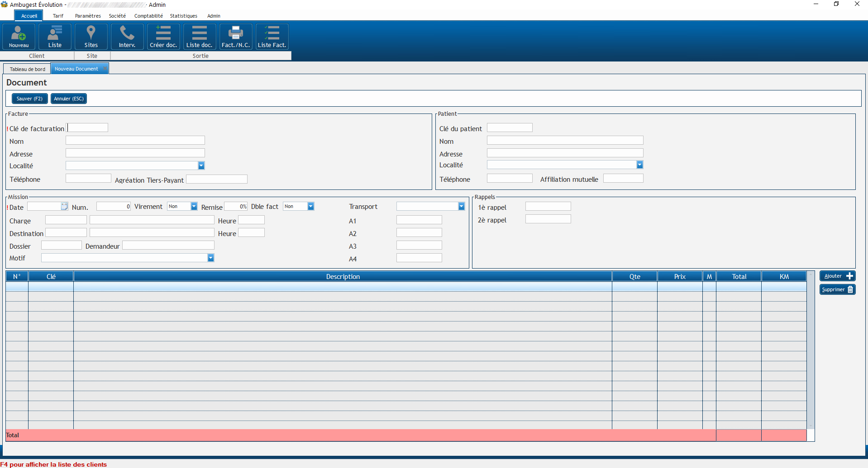Expand the Motif dropdown
Image resolution: width=868 pixels, height=468 pixels.
click(211, 258)
